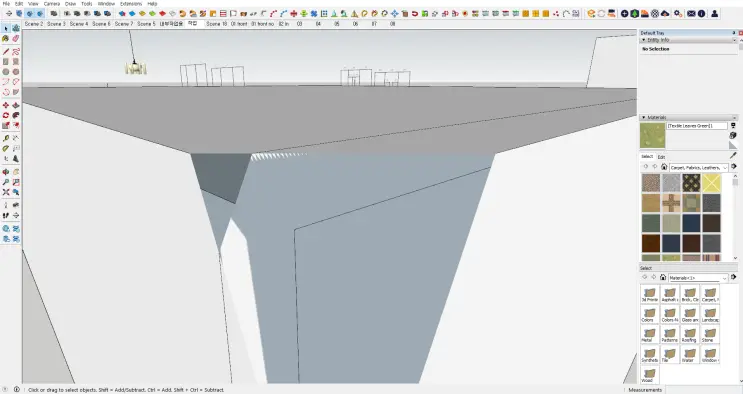
Task: Open the Metal materials folder
Action: (x=649, y=334)
